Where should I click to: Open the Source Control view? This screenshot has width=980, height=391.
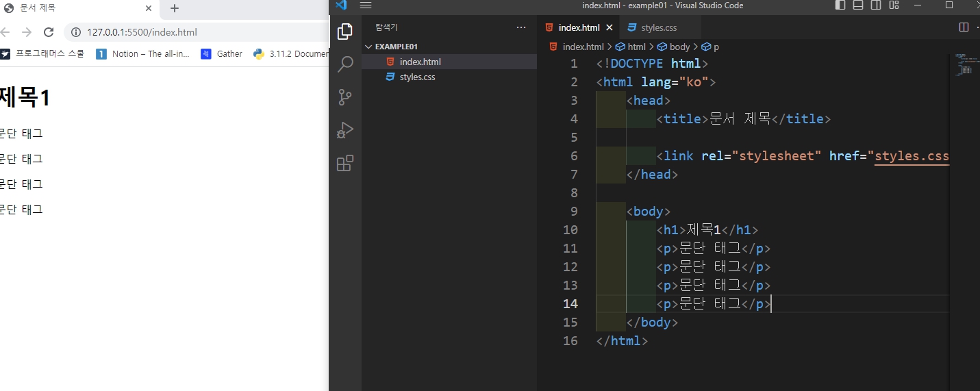point(345,97)
